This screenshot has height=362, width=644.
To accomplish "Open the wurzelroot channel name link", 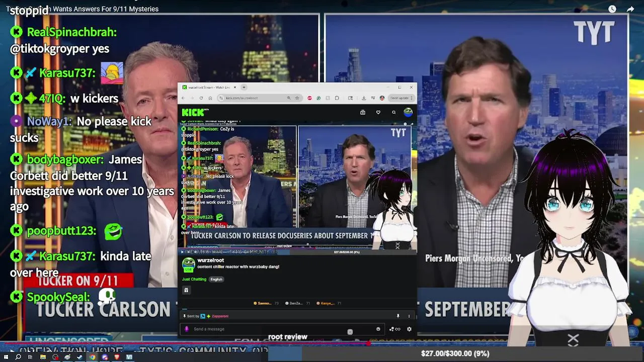I will tap(210, 260).
